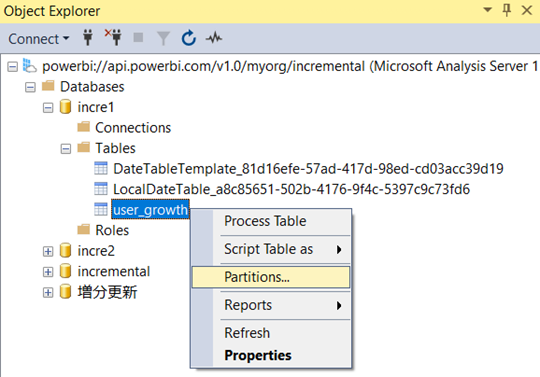Select the Roles folder in tree
The height and width of the screenshot is (377, 540).
112,230
